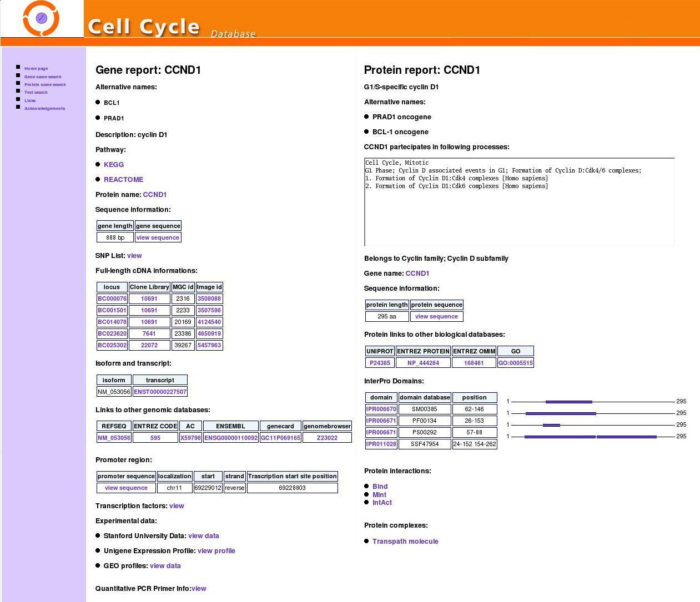Select the 'chr11' localization cell
This screenshot has height=602, width=700.
point(174,488)
